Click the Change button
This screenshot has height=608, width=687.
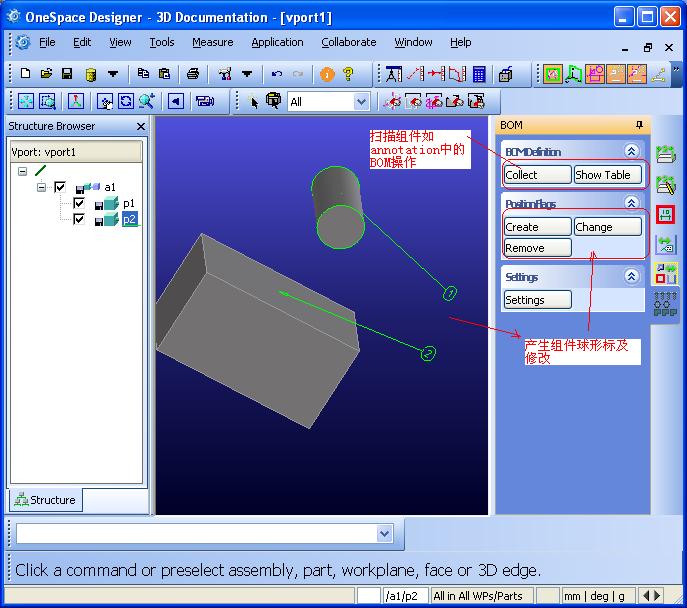click(608, 227)
